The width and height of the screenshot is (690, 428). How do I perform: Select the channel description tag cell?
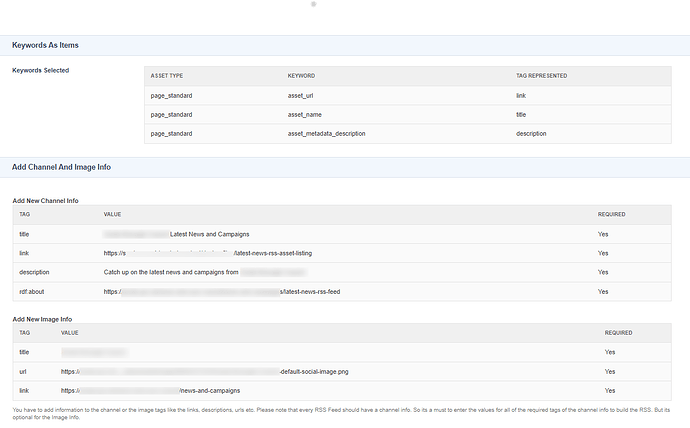34,272
